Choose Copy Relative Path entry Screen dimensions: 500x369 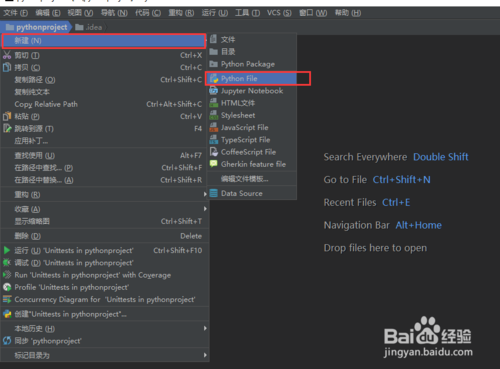tap(105, 104)
